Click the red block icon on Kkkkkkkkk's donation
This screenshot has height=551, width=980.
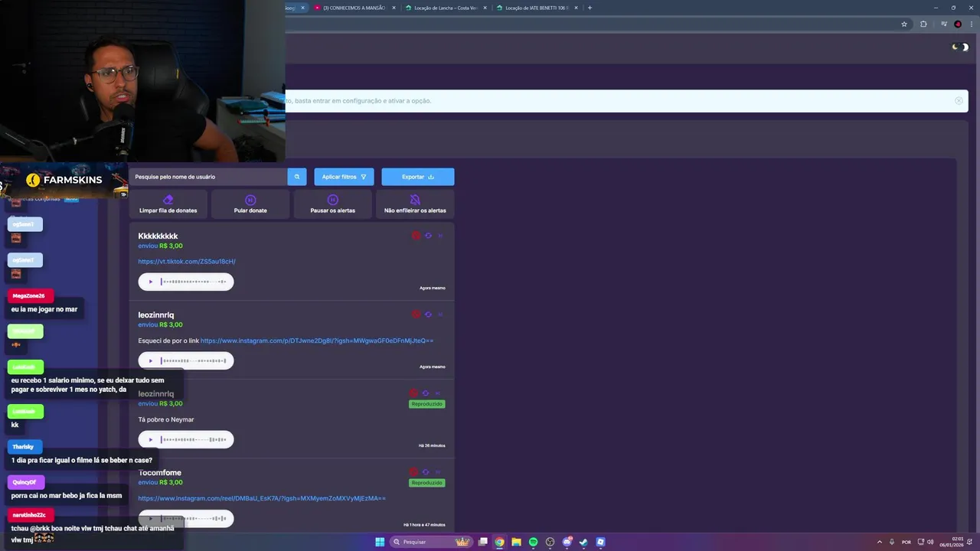[416, 236]
